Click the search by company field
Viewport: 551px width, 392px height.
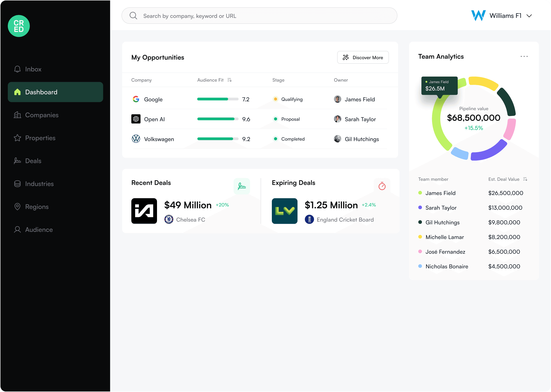click(x=259, y=16)
